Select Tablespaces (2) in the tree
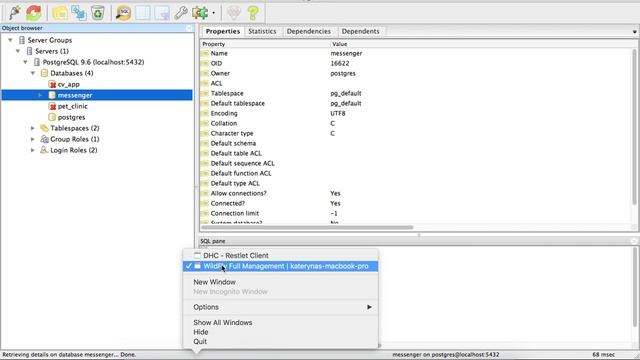 click(75, 128)
